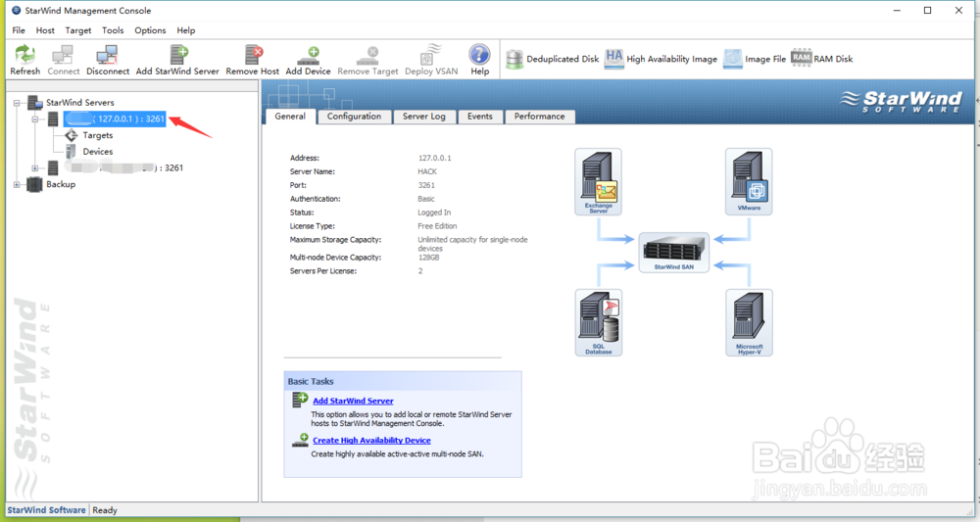Click the Connect toolbar icon
This screenshot has height=522, width=980.
(x=63, y=55)
